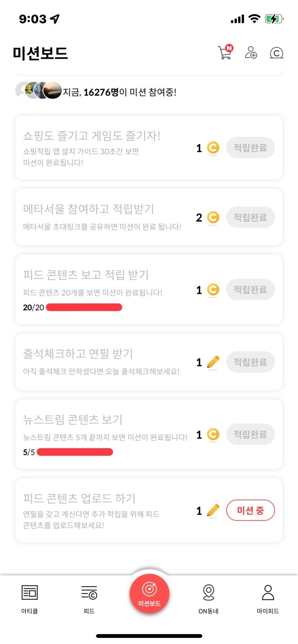The height and width of the screenshot is (644, 298).
Task: Tap the add friend icon
Action: [x=251, y=53]
